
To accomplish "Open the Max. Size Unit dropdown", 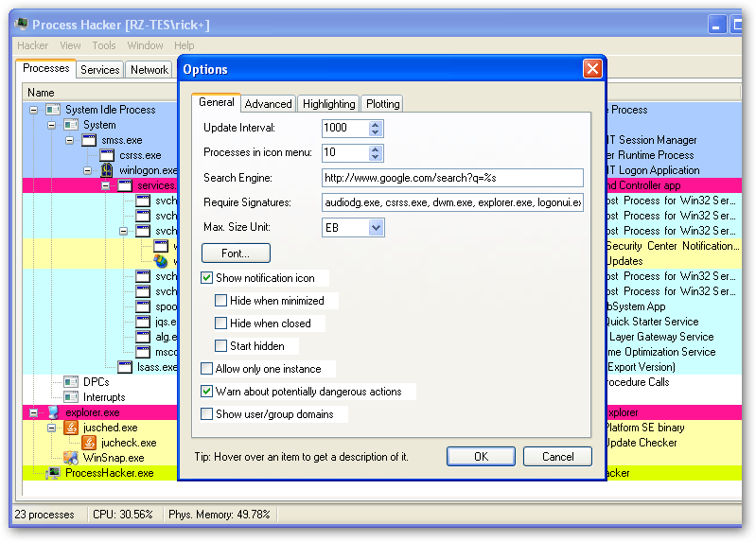I will pyautogui.click(x=376, y=228).
